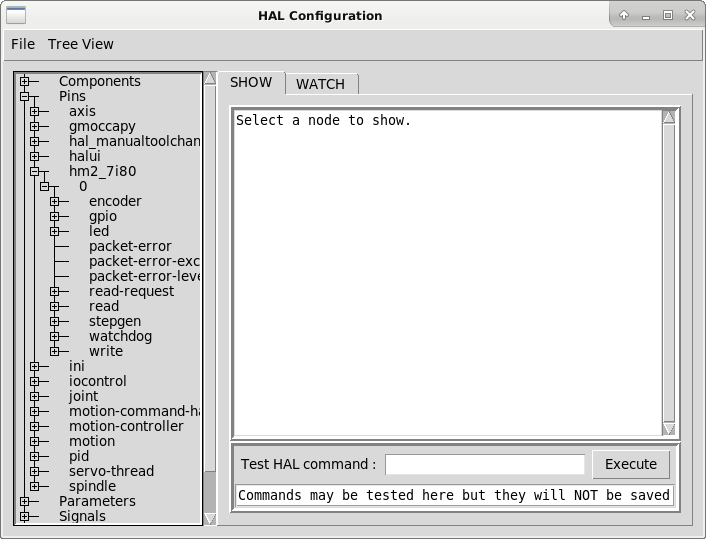Select the Parameters label in tree
The image size is (706, 539).
[97, 501]
